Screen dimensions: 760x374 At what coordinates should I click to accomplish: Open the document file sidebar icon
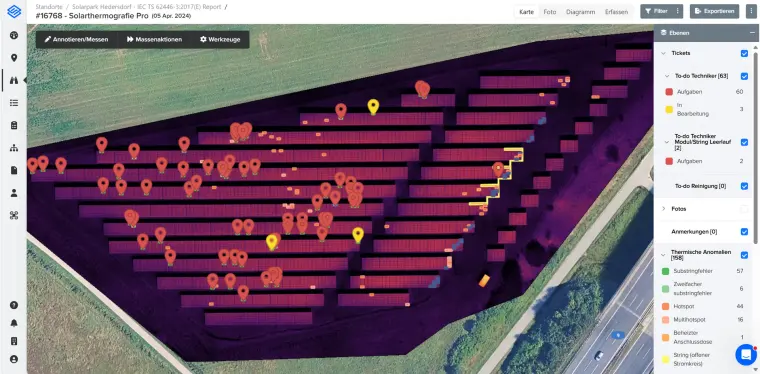(14, 170)
